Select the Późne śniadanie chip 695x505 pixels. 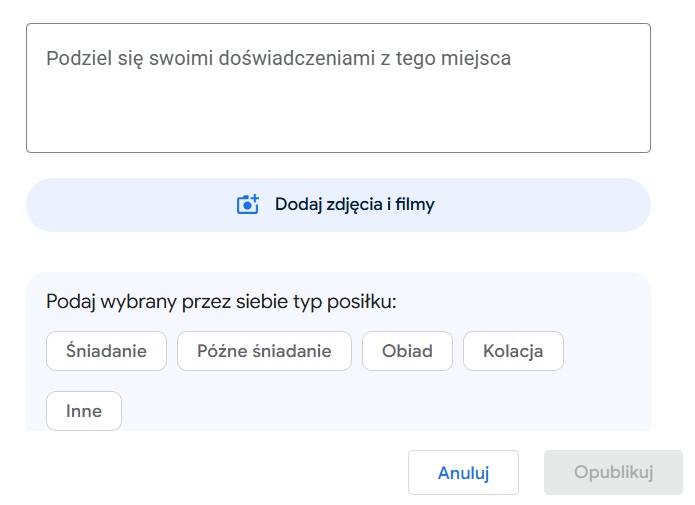tap(264, 351)
